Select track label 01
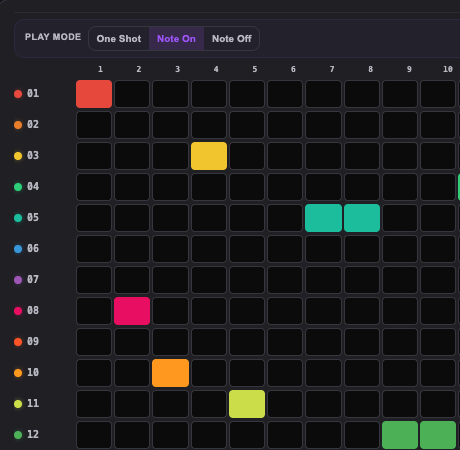Screen dimensions: 460x450 (33, 93)
